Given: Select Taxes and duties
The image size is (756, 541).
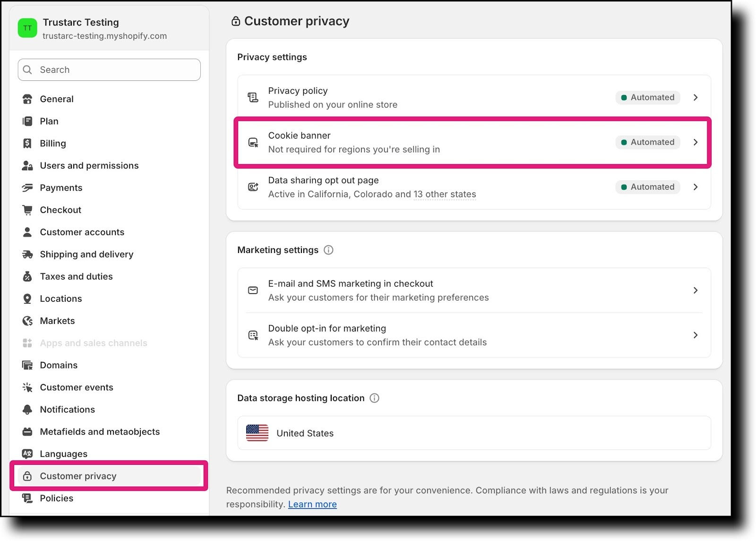Looking at the screenshot, I should pyautogui.click(x=109, y=277).
